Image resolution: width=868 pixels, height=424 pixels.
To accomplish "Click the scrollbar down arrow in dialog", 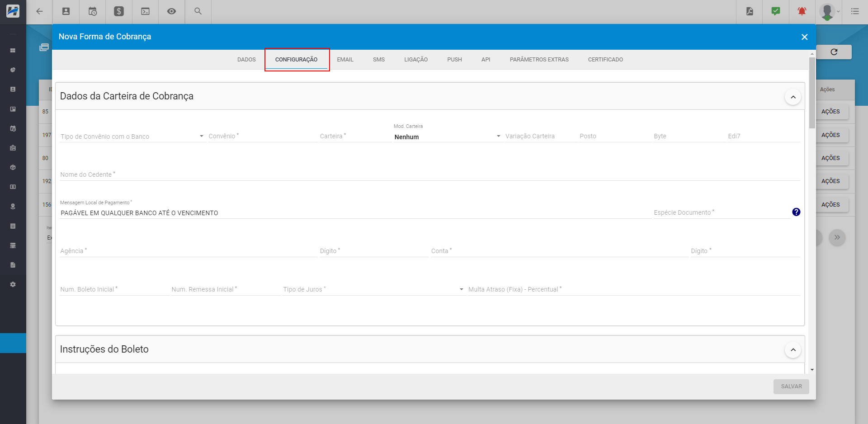I will coord(812,370).
